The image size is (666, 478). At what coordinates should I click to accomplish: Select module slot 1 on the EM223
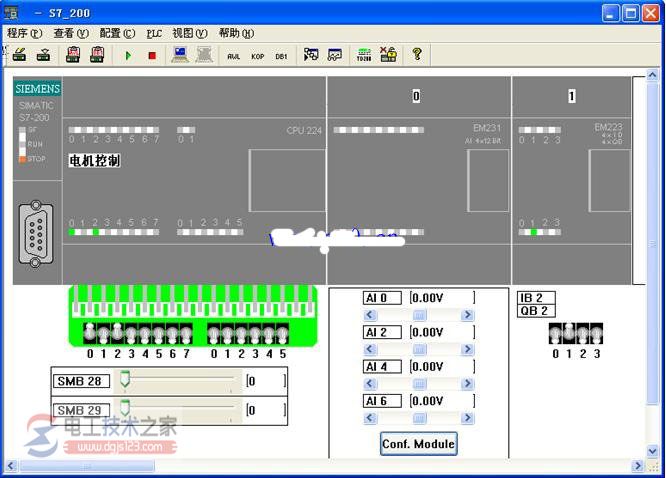coord(572,96)
